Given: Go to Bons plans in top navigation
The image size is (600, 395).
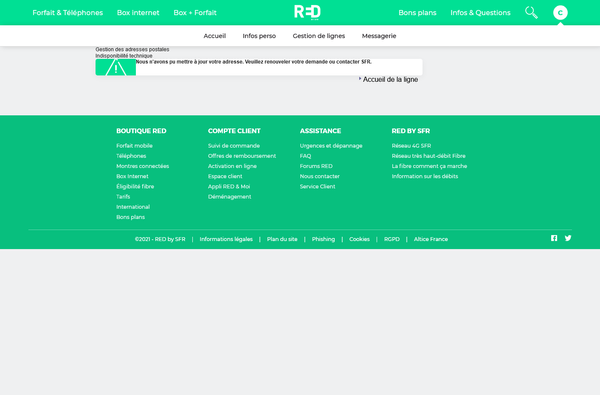Looking at the screenshot, I should (x=417, y=13).
